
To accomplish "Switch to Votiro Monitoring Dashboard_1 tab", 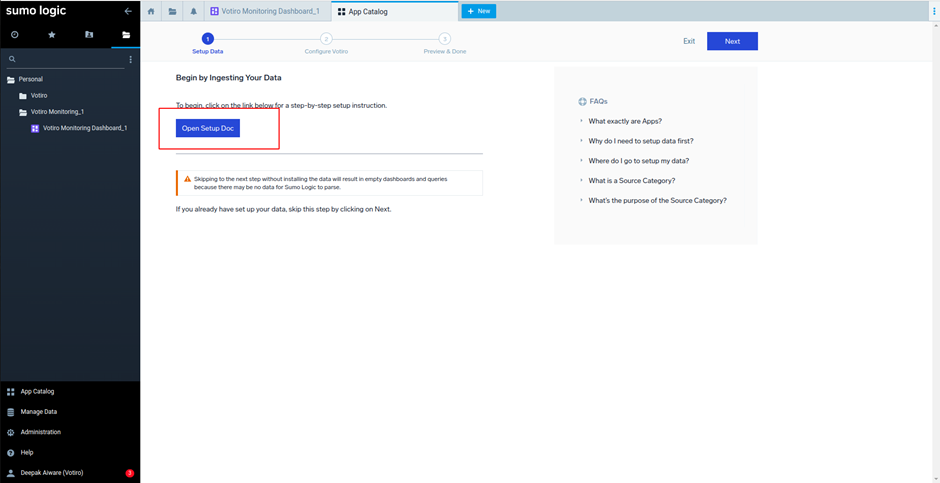I will tap(268, 11).
